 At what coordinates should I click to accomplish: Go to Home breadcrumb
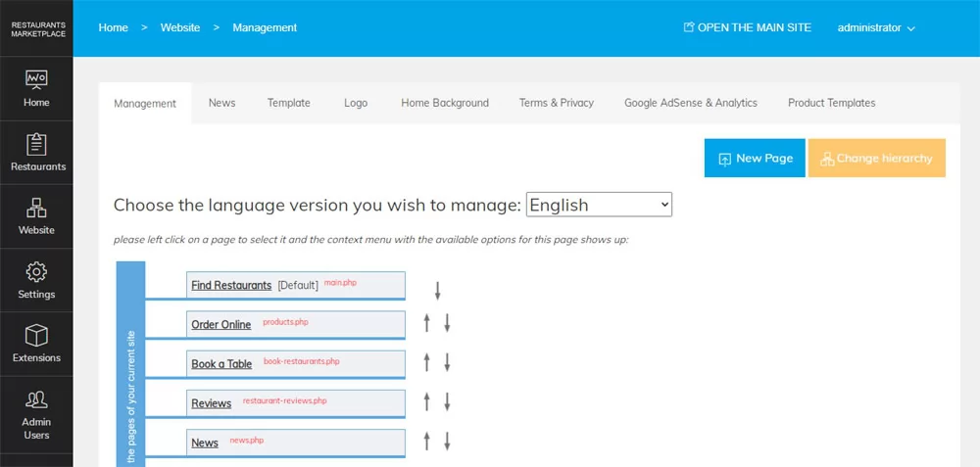coord(113,27)
